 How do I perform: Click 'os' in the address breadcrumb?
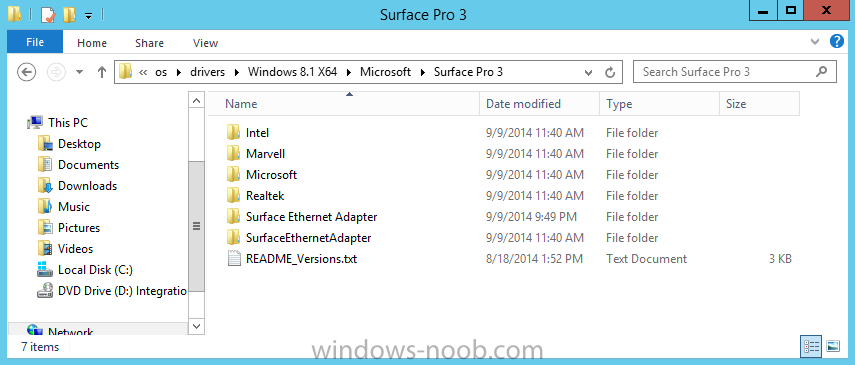[x=161, y=72]
